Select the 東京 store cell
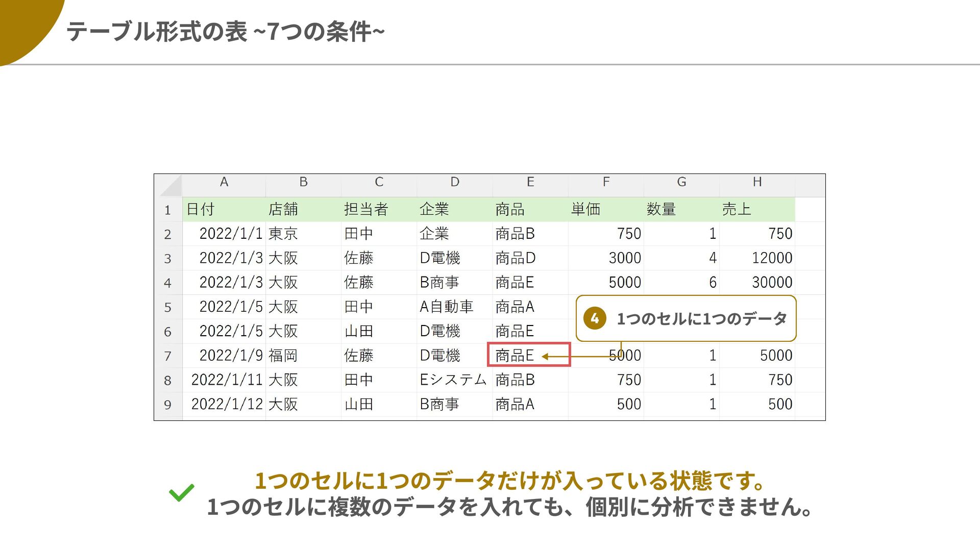980x551 pixels. tap(303, 234)
